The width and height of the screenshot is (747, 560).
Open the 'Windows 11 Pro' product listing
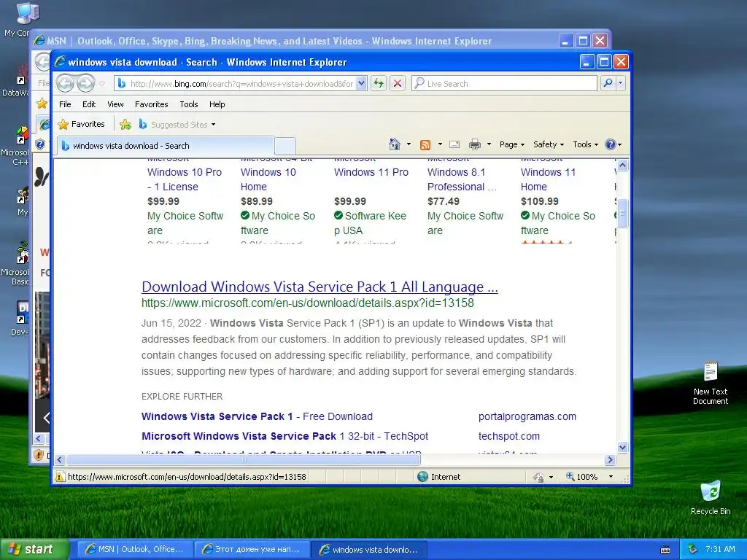(x=371, y=172)
